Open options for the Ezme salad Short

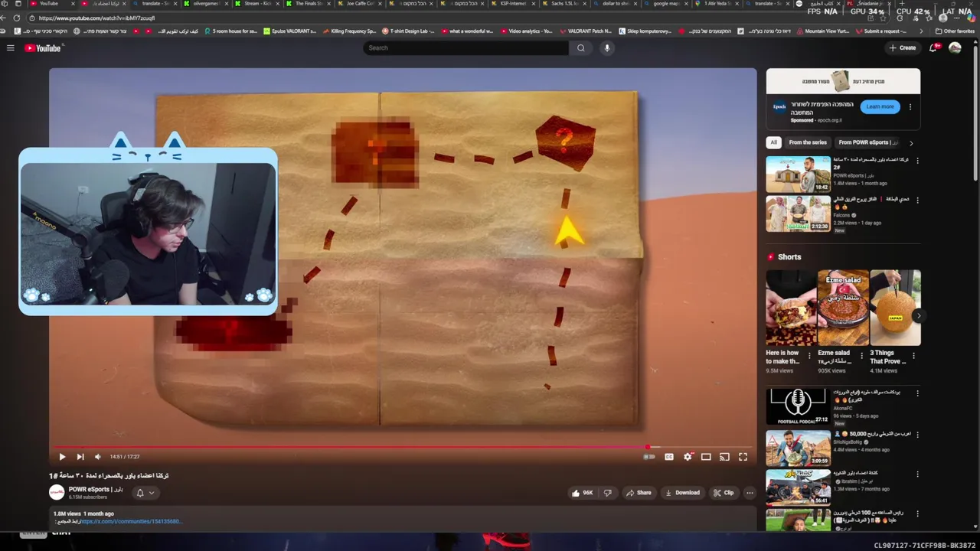(861, 356)
